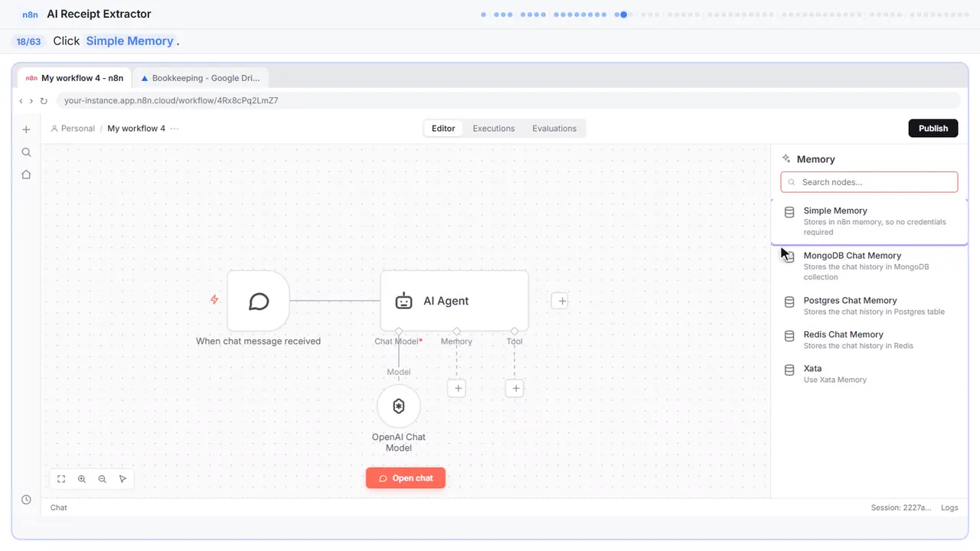Reload the page with the refresh icon
The image size is (980, 551).
coord(44,101)
